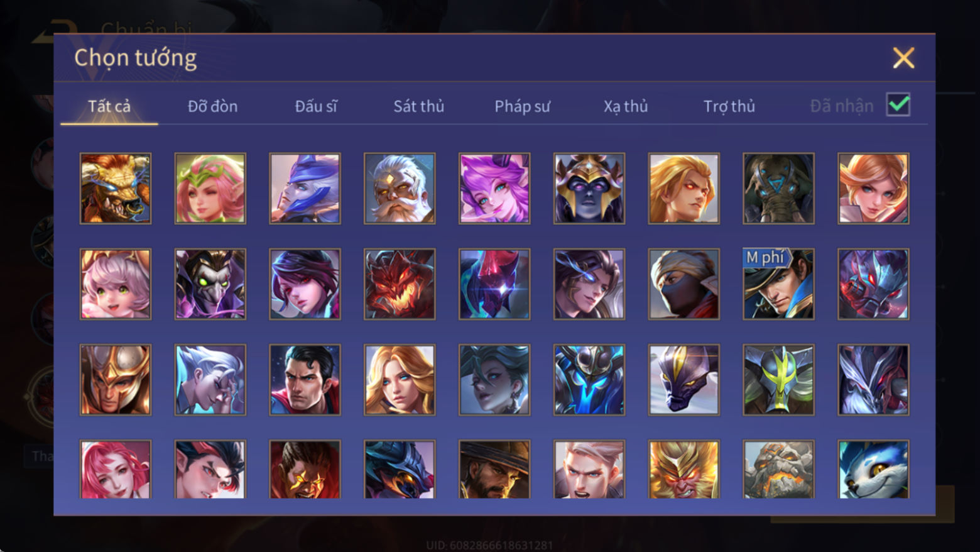980x552 pixels.
Task: Select the lion beast hero portrait
Action: tap(116, 189)
